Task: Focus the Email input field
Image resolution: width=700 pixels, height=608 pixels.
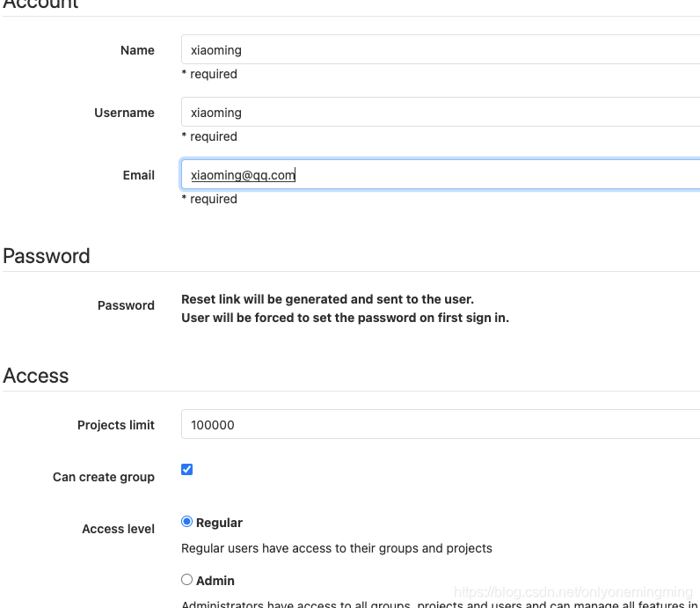Action: (x=441, y=175)
